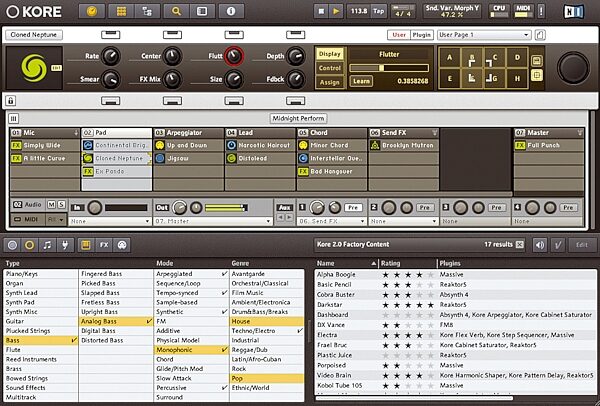600x406 pixels.
Task: Expand the Send FX channel header arrow
Action: 435,133
